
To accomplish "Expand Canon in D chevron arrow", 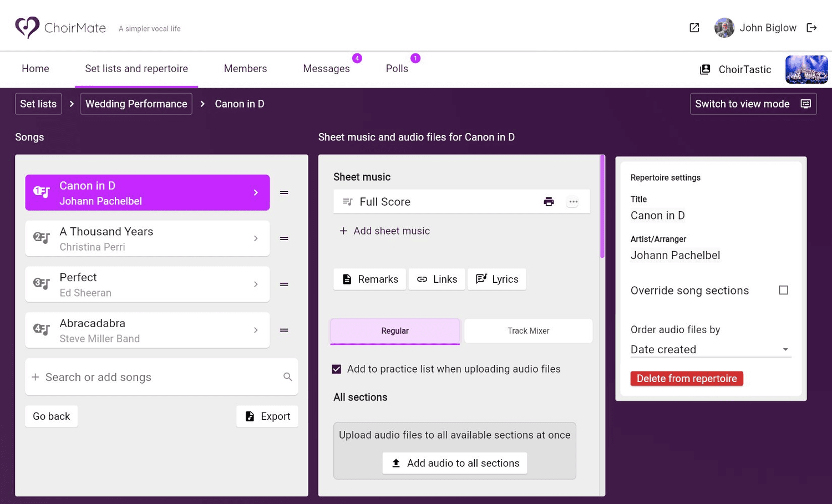I will pos(256,192).
